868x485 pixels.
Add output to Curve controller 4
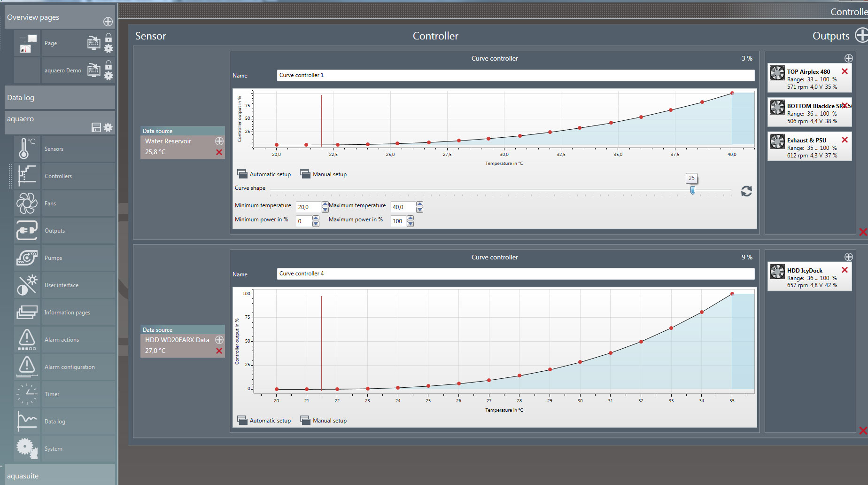[x=848, y=257]
